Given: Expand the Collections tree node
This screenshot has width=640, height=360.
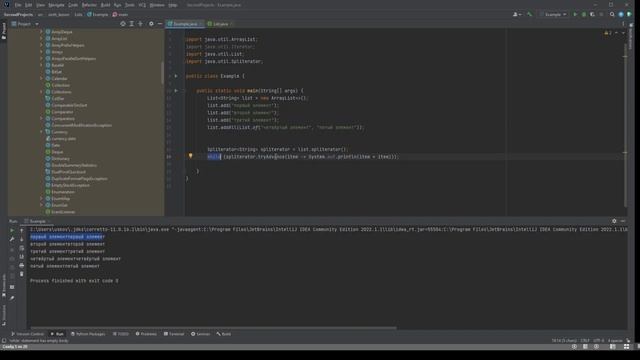Looking at the screenshot, I should [41, 92].
